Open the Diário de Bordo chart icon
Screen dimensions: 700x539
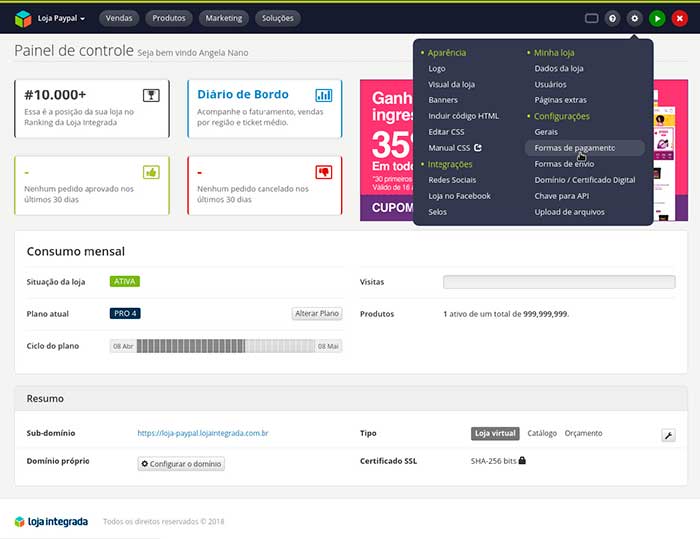click(323, 95)
